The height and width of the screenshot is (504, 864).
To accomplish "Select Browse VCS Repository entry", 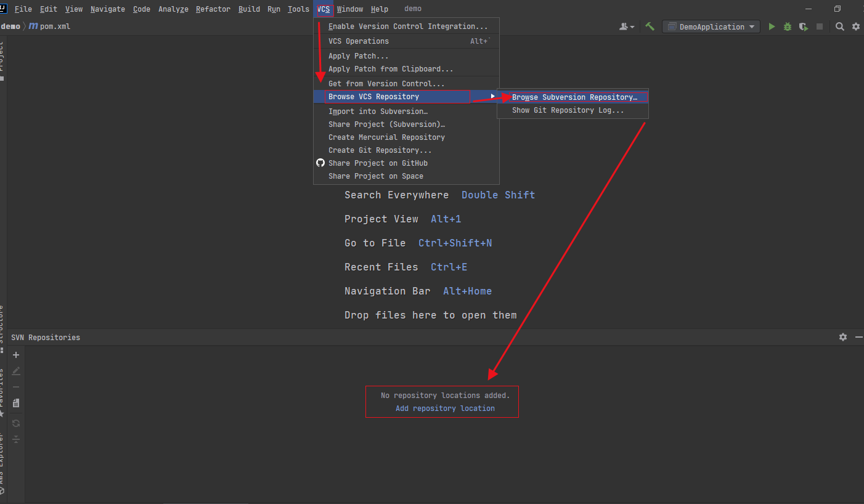I will pyautogui.click(x=407, y=97).
